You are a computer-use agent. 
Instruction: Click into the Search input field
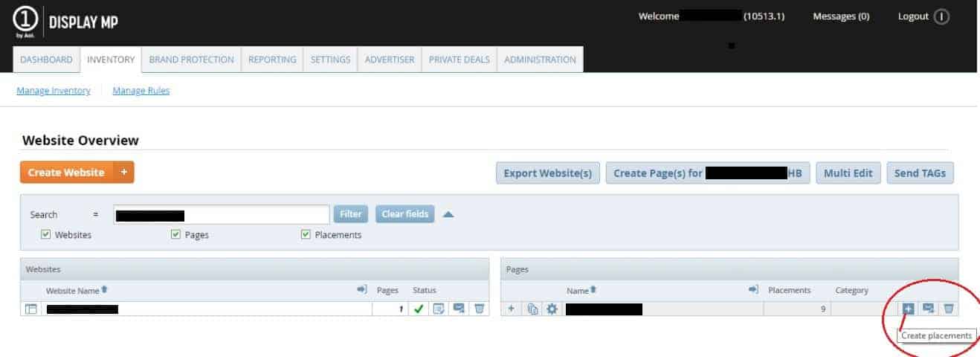222,215
